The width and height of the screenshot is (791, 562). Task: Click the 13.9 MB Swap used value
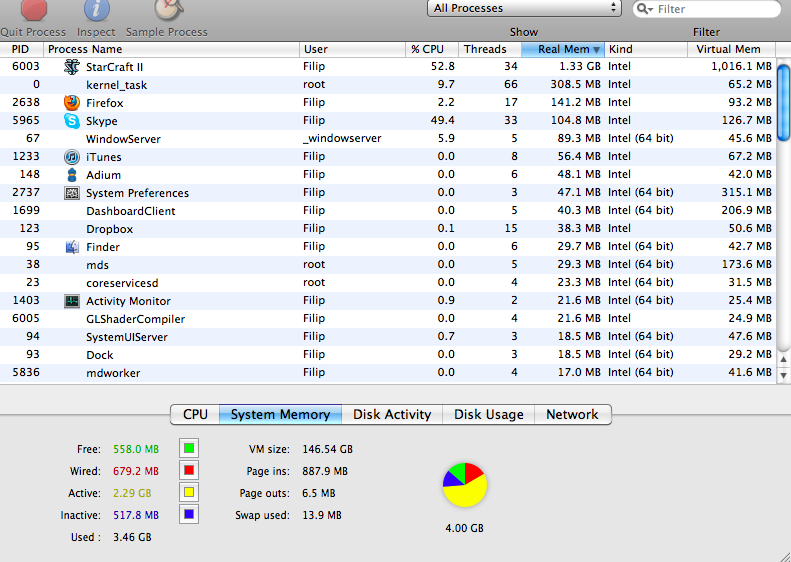pyautogui.click(x=322, y=515)
